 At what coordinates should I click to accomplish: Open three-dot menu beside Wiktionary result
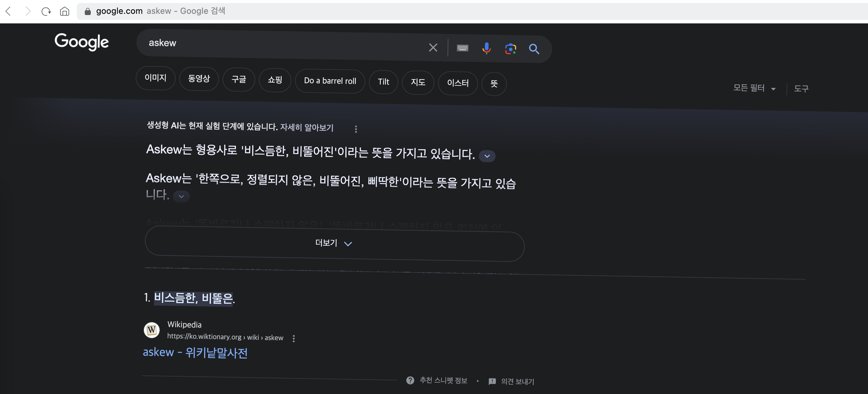pos(294,338)
